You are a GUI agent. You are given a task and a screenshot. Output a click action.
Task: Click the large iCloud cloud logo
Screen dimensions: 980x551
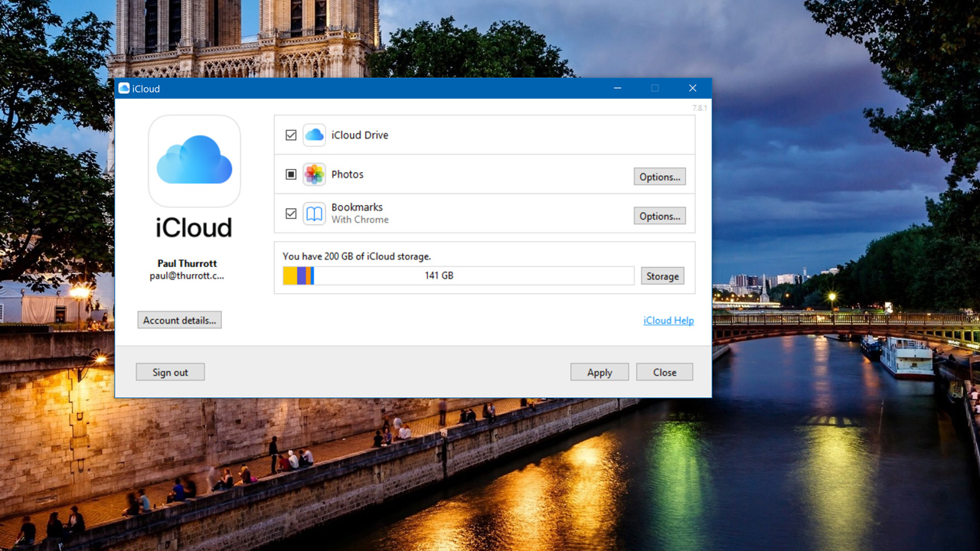click(194, 161)
